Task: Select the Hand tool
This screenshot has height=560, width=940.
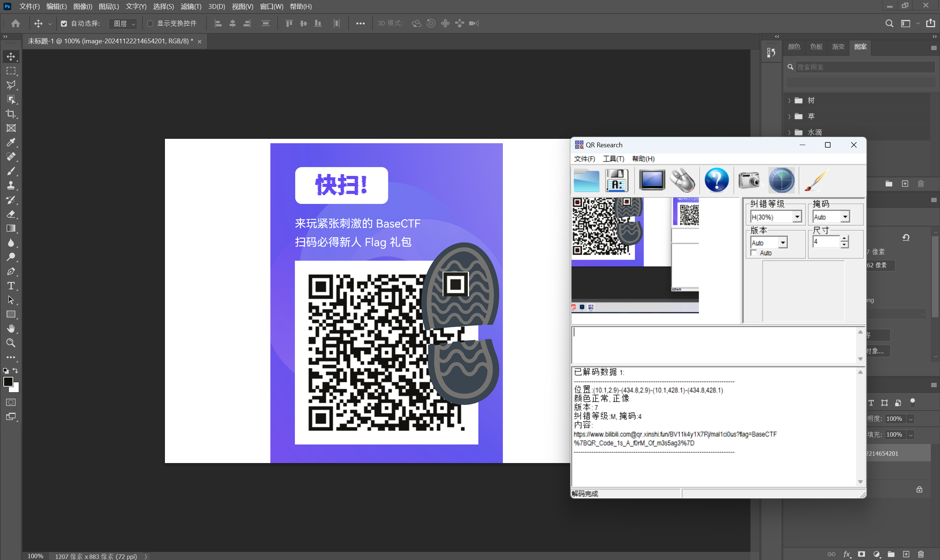Action: tap(11, 329)
